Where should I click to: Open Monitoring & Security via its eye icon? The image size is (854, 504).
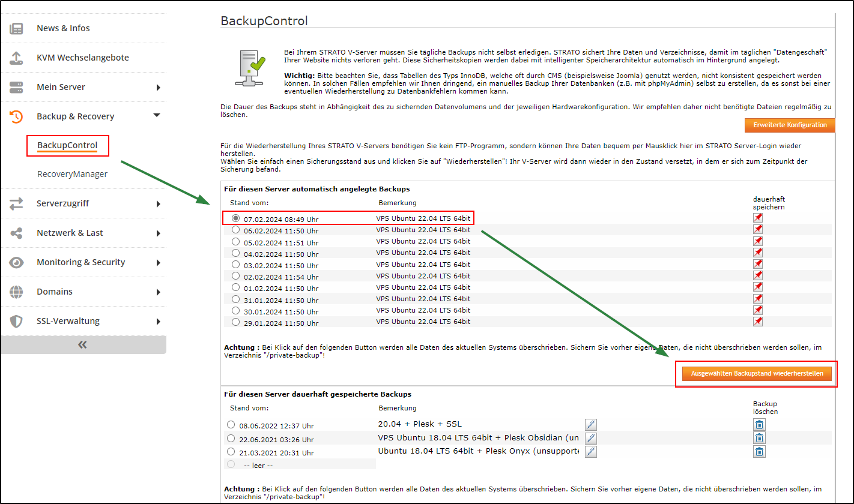point(15,262)
